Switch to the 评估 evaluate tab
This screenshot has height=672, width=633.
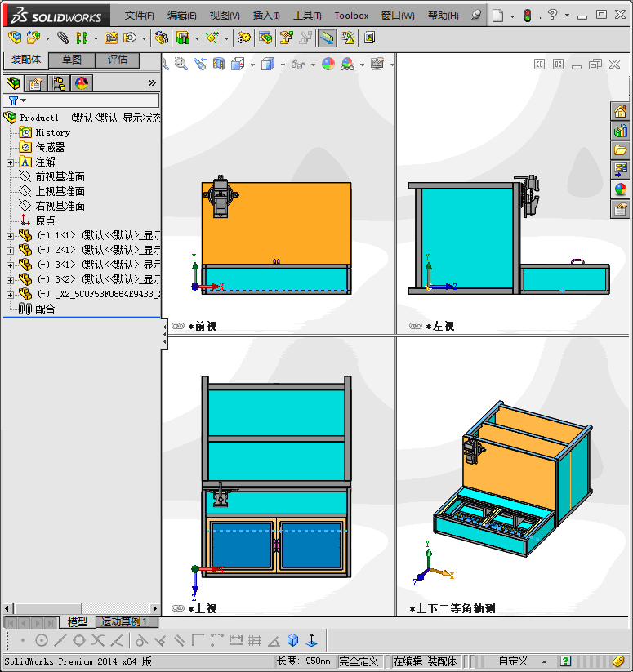[118, 60]
